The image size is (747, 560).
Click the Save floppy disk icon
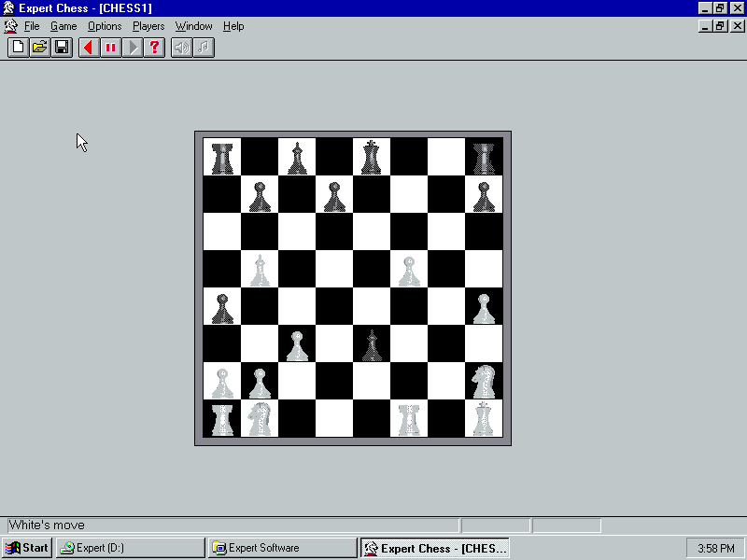(x=62, y=48)
